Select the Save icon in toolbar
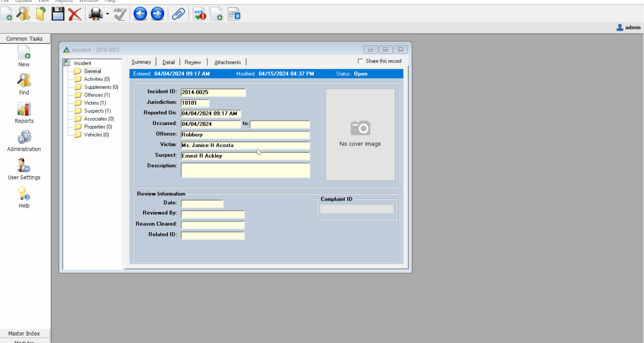This screenshot has width=644, height=343. 57,14
